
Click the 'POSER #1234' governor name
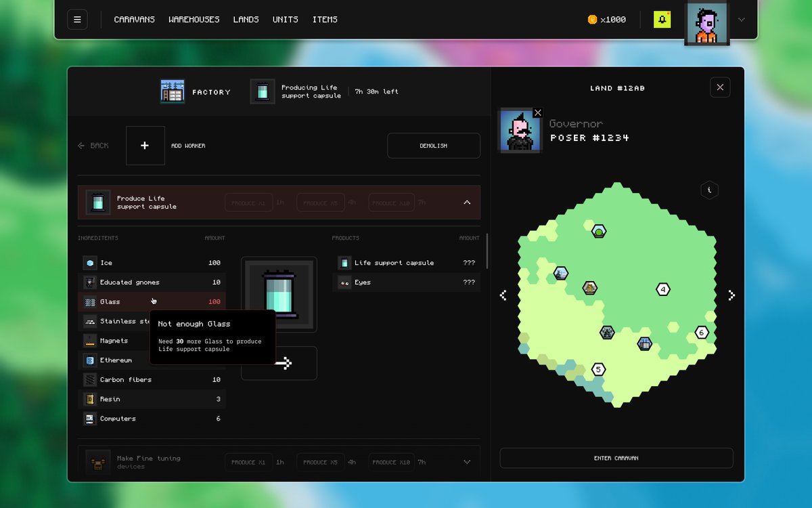pyautogui.click(x=589, y=137)
